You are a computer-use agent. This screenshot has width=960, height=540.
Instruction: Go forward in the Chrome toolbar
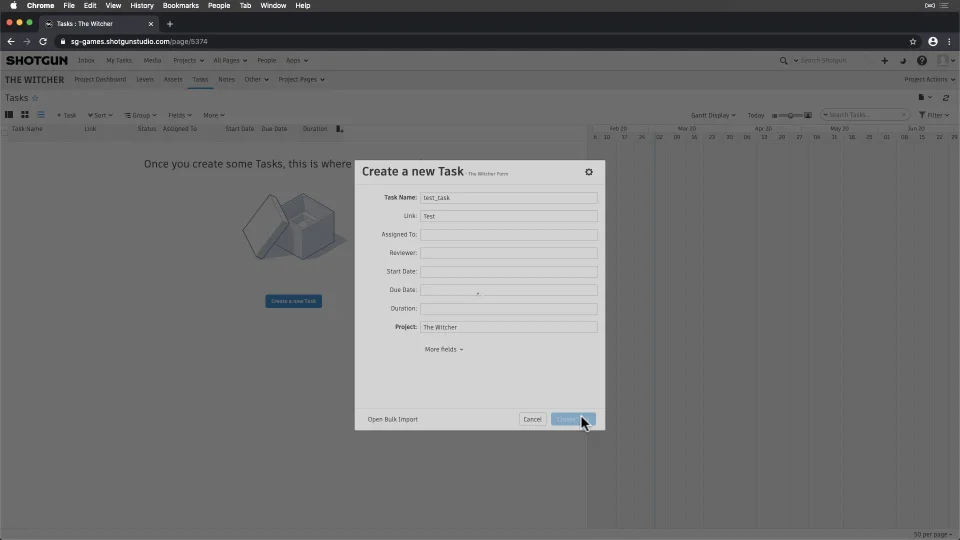[x=26, y=42]
